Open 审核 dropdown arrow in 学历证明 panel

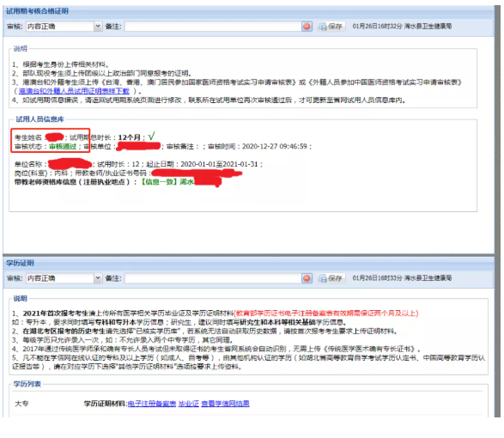(x=98, y=278)
